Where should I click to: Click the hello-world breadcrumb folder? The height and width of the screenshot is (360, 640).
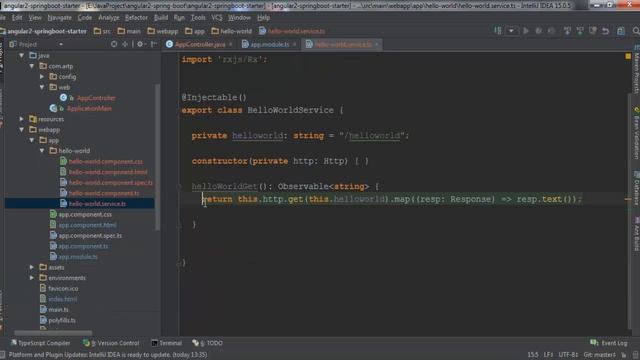(x=232, y=31)
